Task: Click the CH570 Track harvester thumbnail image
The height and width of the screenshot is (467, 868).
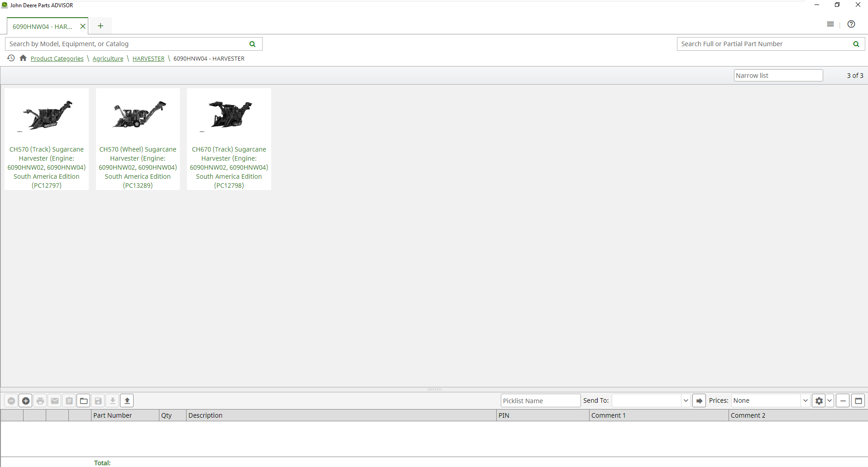Action: tap(47, 115)
